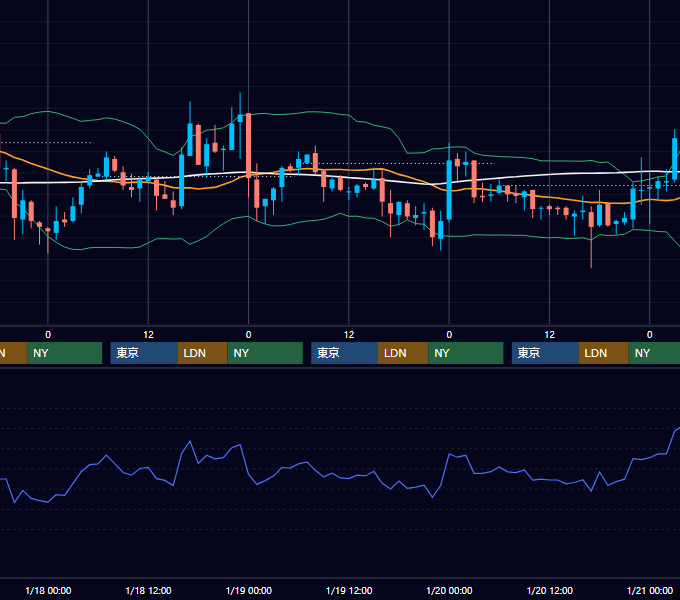Click the '12' hour label above 1/18 12:00
The width and height of the screenshot is (680, 600).
click(x=148, y=335)
